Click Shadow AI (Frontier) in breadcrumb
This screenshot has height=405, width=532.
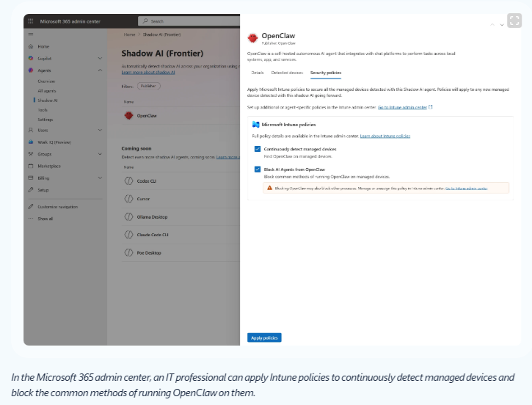[162, 34]
